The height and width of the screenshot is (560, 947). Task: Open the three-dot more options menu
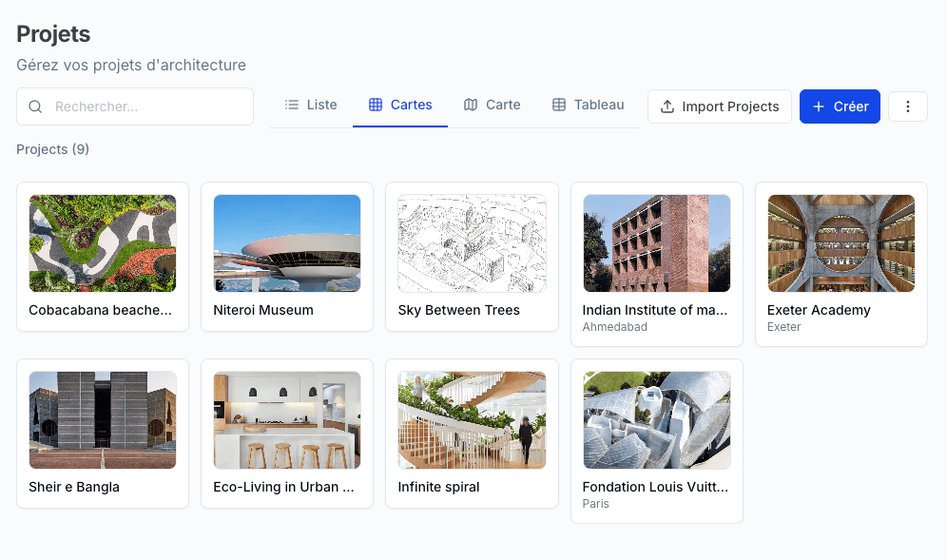[x=908, y=106]
